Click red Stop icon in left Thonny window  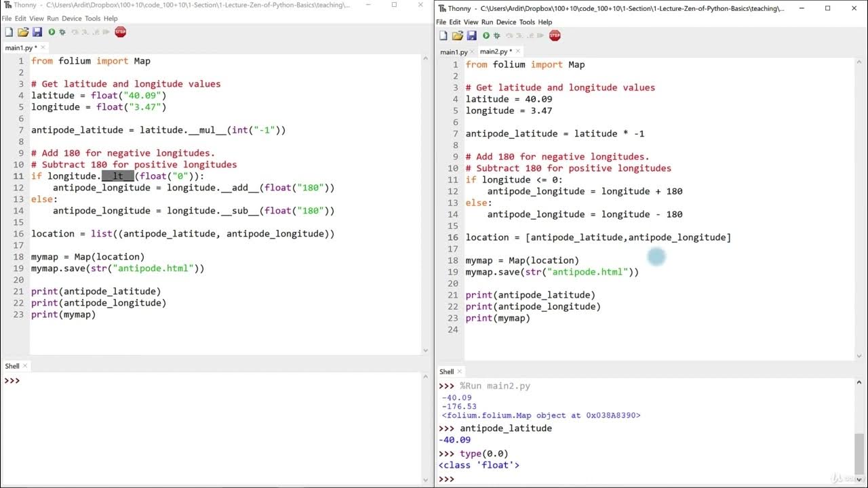coord(121,32)
